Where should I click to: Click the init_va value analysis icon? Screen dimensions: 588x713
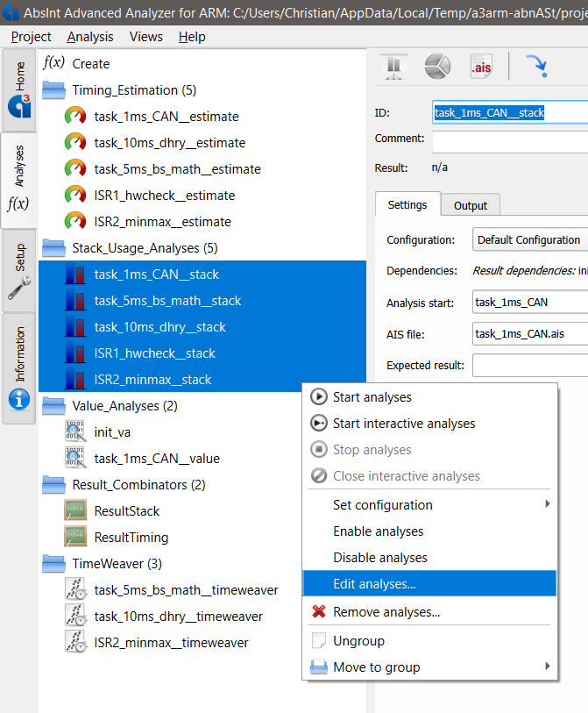(75, 432)
